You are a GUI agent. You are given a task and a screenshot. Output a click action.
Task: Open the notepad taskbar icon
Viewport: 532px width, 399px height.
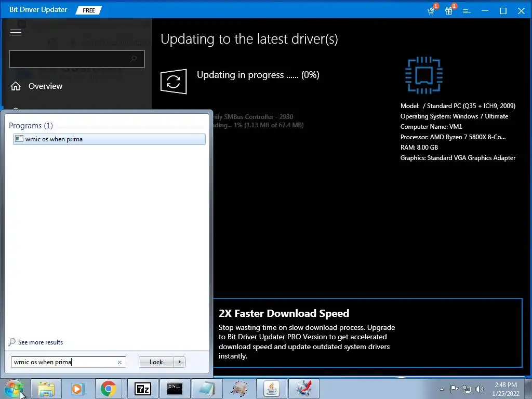[207, 389]
